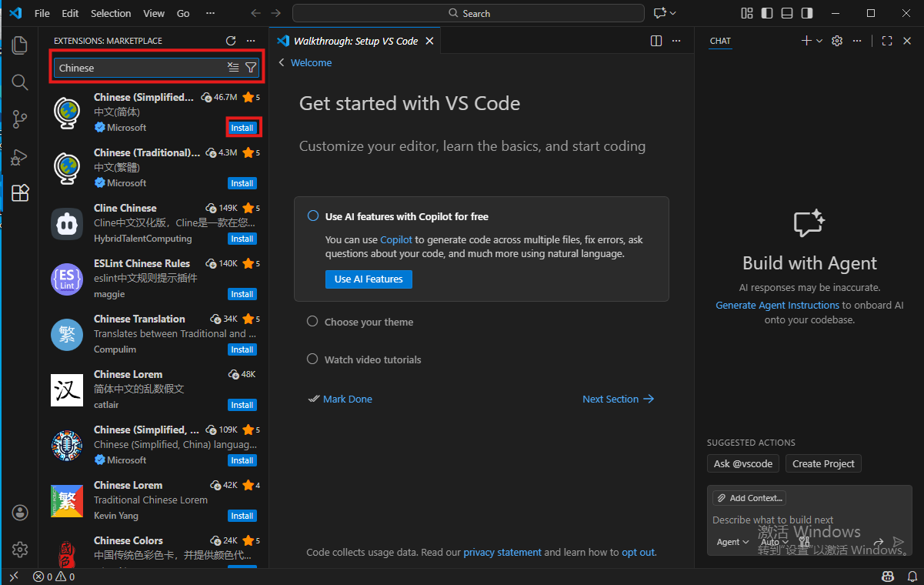
Task: Open the Run and Debug view
Action: pyautogui.click(x=20, y=157)
